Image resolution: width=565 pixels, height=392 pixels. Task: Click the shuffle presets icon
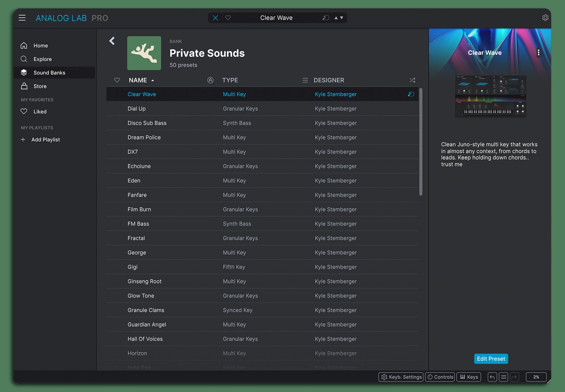click(412, 80)
